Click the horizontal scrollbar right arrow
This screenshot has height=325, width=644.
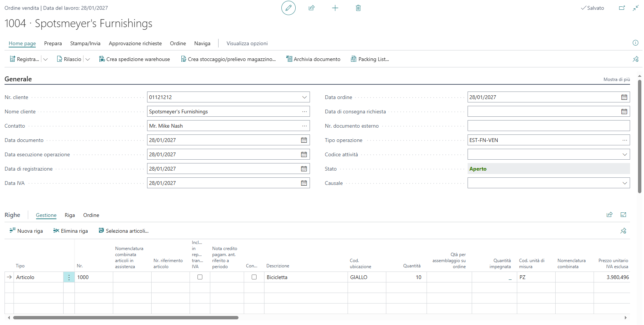(x=626, y=318)
